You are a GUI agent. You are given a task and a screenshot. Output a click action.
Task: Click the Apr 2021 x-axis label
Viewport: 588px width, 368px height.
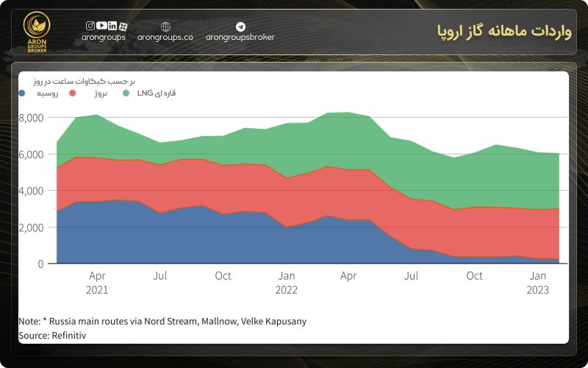[97, 283]
